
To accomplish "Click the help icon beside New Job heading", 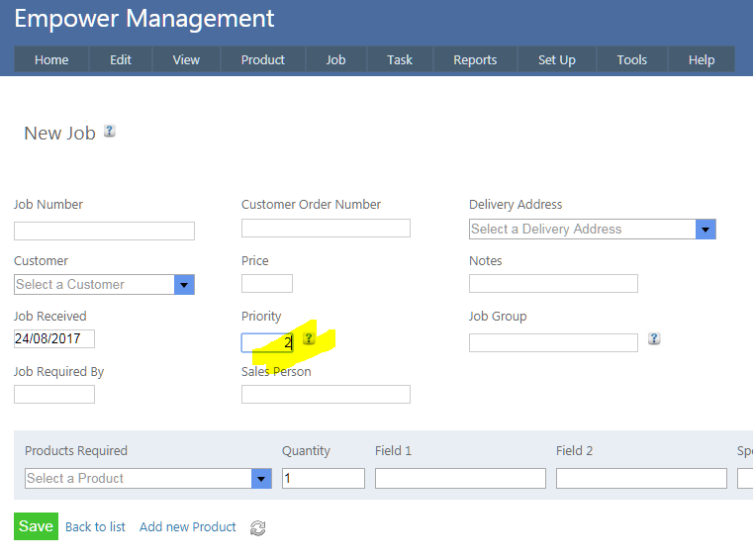I will click(110, 131).
